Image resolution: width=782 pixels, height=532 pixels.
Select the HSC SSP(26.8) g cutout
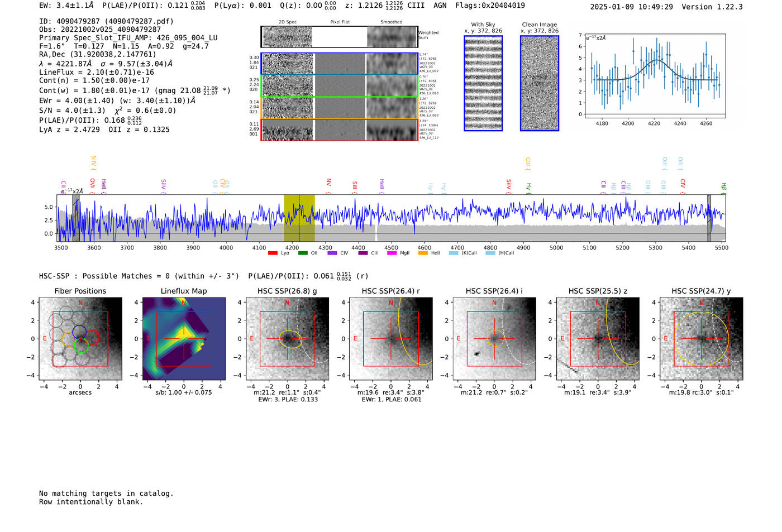point(287,339)
